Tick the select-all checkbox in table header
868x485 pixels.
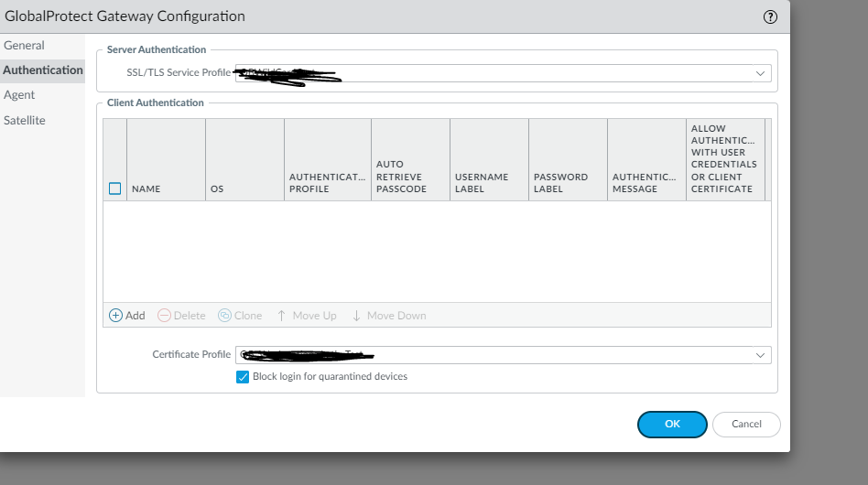(115, 189)
